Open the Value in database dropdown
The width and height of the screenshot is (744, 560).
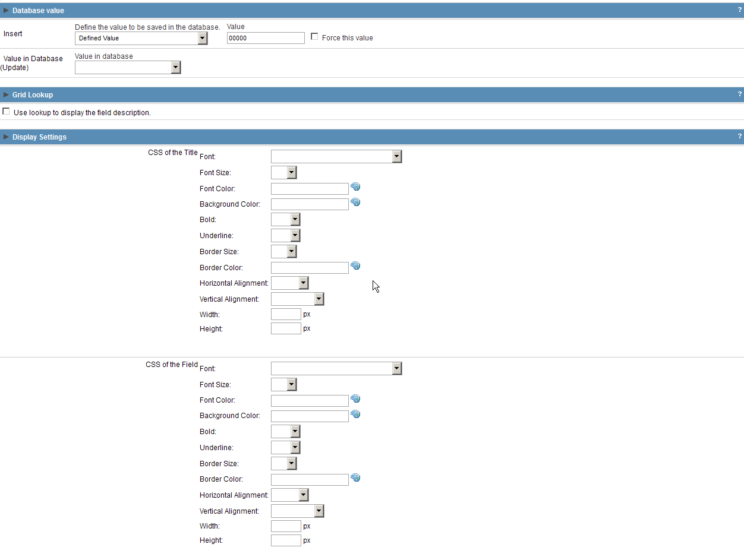tap(127, 68)
